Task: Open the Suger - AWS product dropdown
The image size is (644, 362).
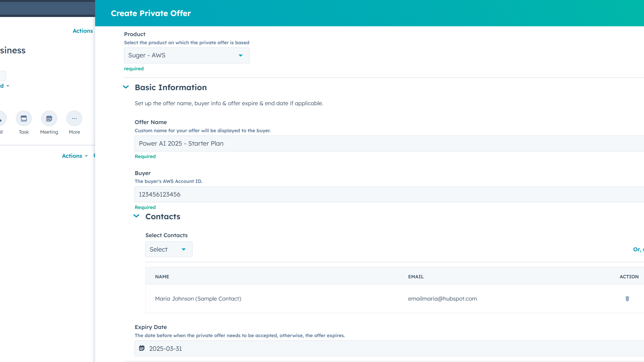Action: coord(186,55)
